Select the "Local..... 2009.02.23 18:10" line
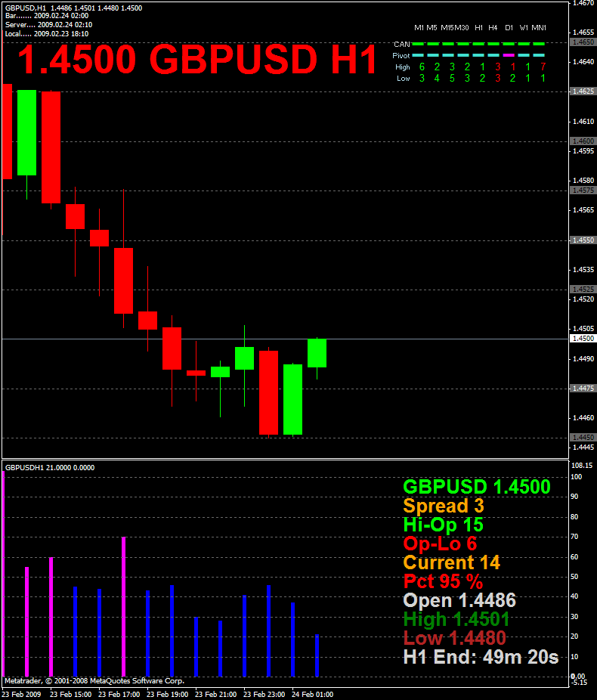The image size is (597, 700). (x=47, y=34)
